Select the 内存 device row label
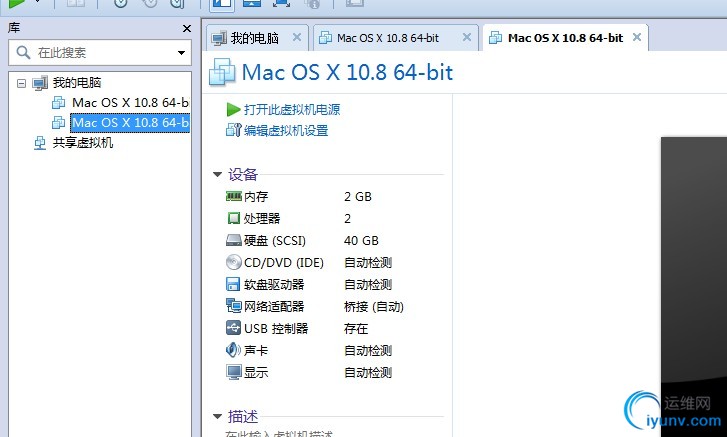 click(x=256, y=197)
